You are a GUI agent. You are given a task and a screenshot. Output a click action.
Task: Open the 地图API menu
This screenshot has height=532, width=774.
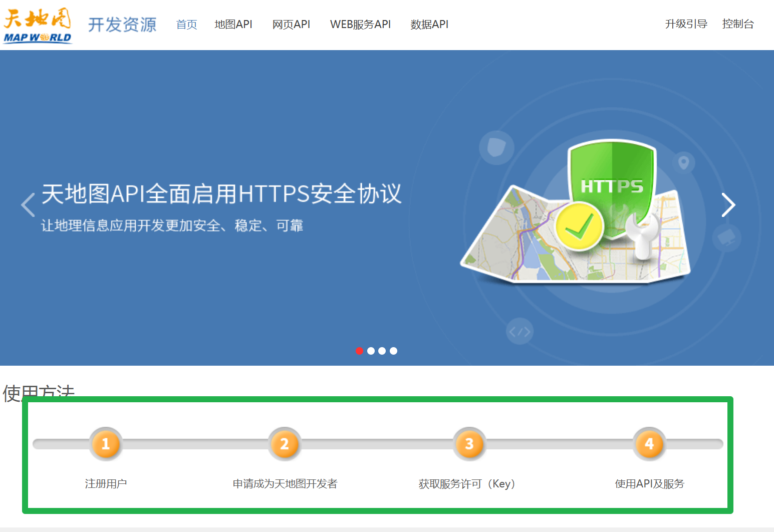click(x=233, y=24)
